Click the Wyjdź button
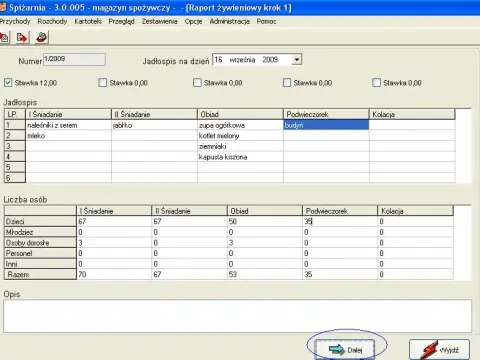Viewport: 480px width, 360px height. pos(439,350)
